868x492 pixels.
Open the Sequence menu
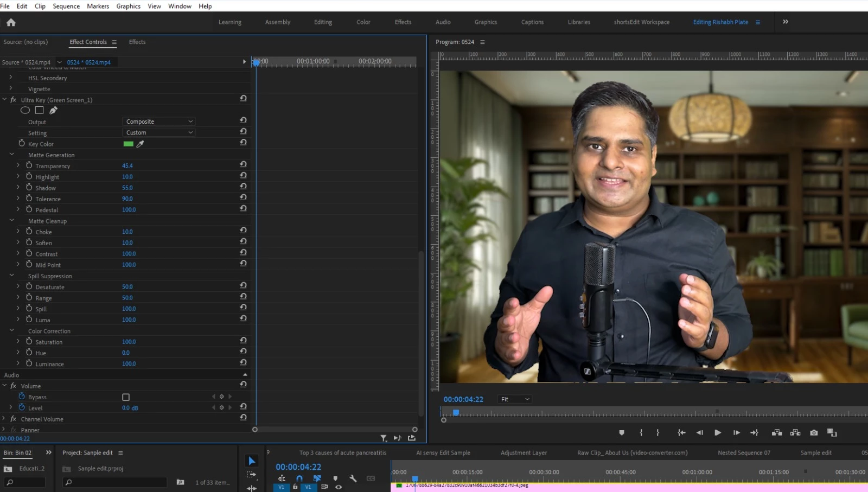[x=66, y=6]
